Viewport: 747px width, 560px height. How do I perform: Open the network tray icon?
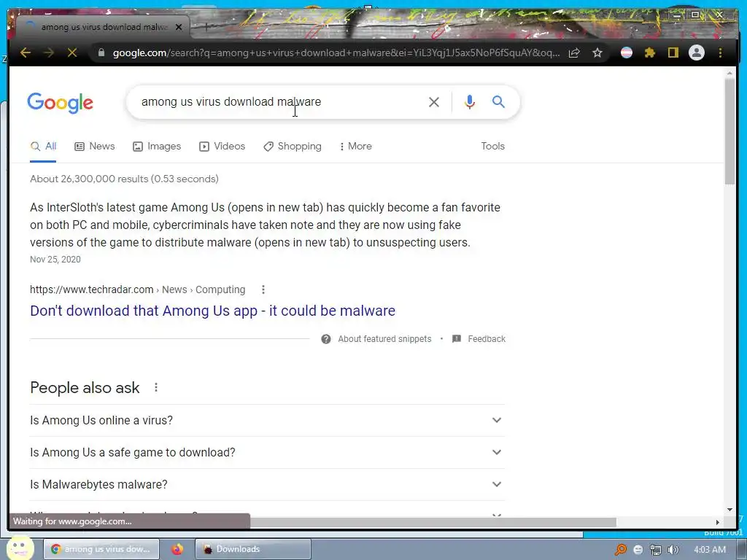pos(656,550)
